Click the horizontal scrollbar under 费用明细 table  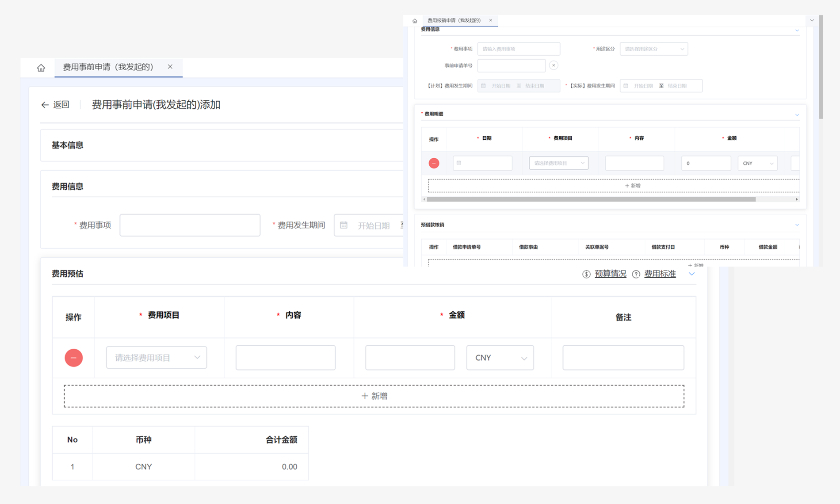coord(591,199)
